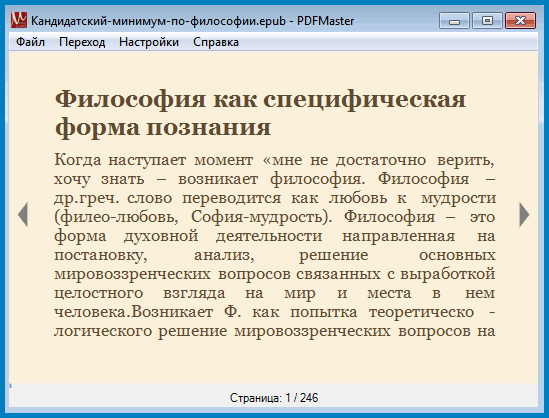Click the Страница: 1 / 246 page indicator
549x418 pixels.
tap(274, 398)
